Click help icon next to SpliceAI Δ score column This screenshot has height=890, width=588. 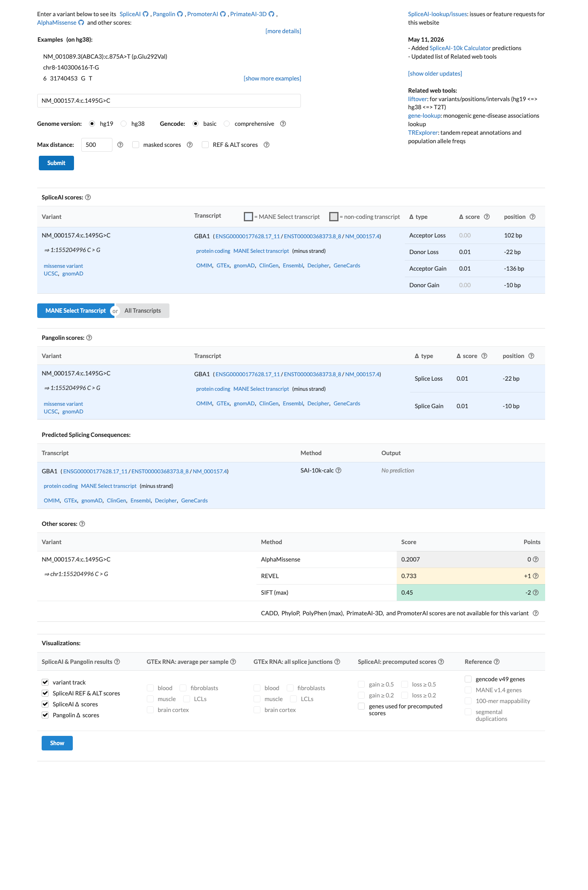coord(487,217)
